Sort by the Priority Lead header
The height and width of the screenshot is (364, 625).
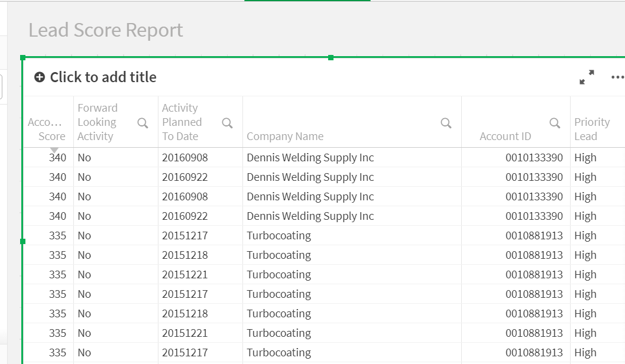coord(591,129)
